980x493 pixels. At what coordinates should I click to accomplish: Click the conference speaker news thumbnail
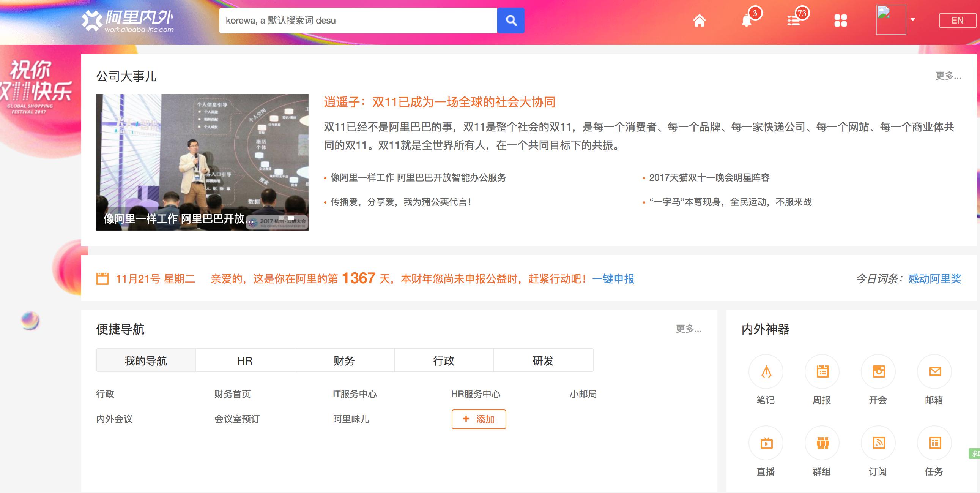[202, 162]
